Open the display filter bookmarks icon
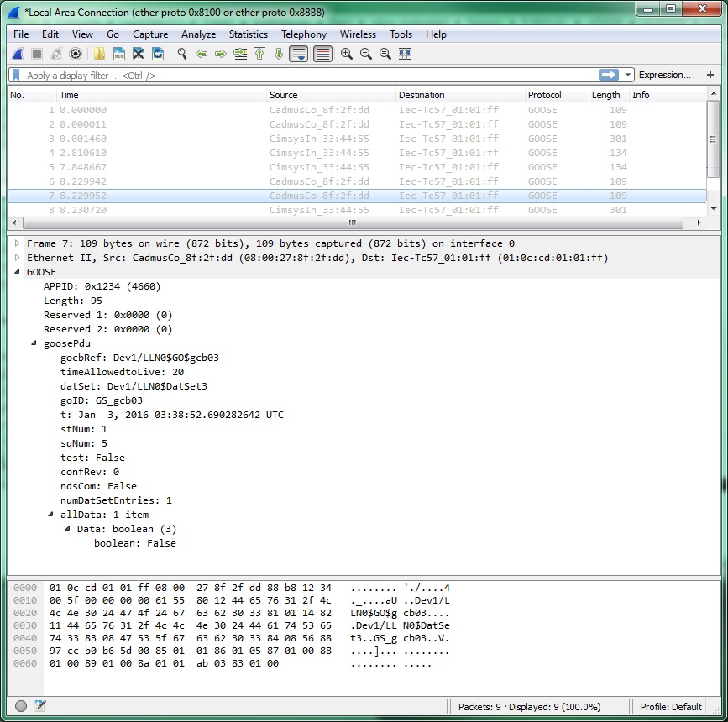This screenshot has width=728, height=722. [x=16, y=75]
